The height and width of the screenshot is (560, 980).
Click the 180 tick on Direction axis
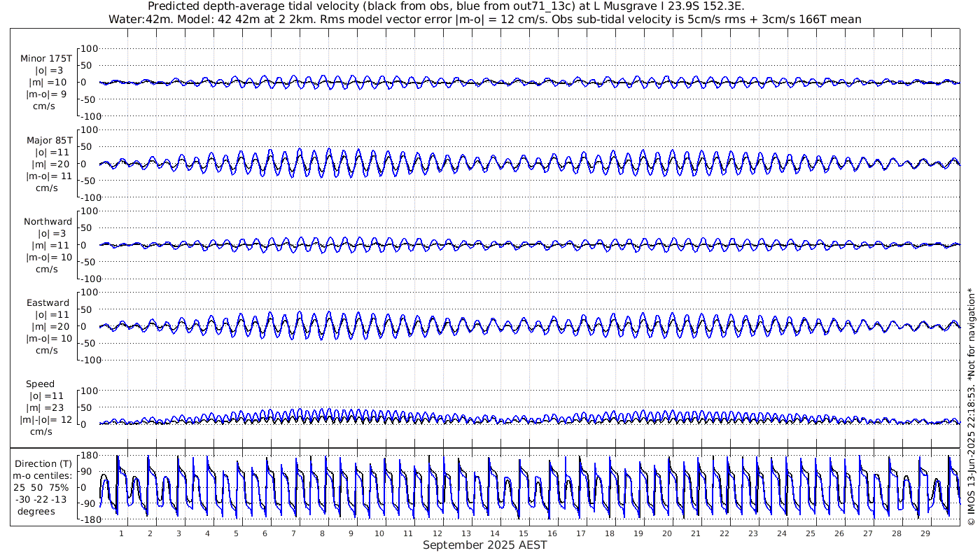(x=88, y=456)
